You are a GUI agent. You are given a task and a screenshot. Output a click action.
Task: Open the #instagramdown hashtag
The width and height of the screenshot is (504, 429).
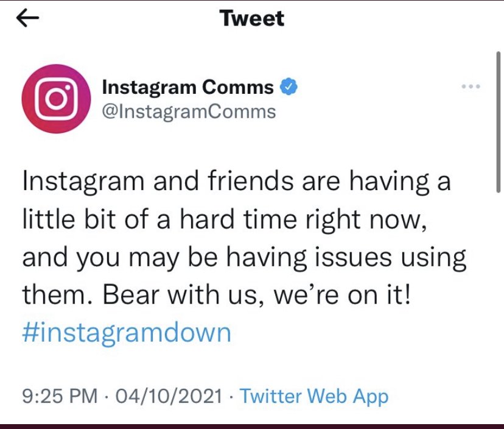tap(127, 333)
